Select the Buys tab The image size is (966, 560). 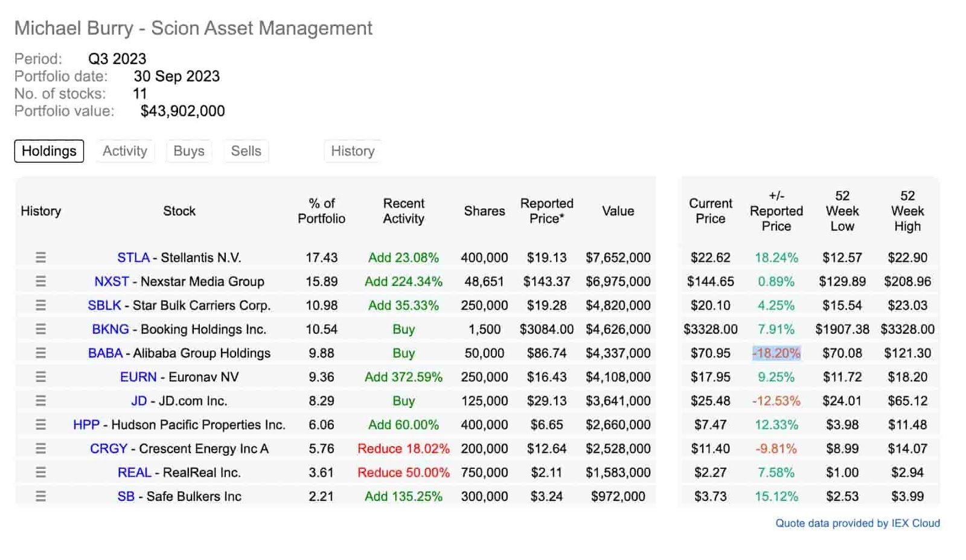tap(189, 151)
